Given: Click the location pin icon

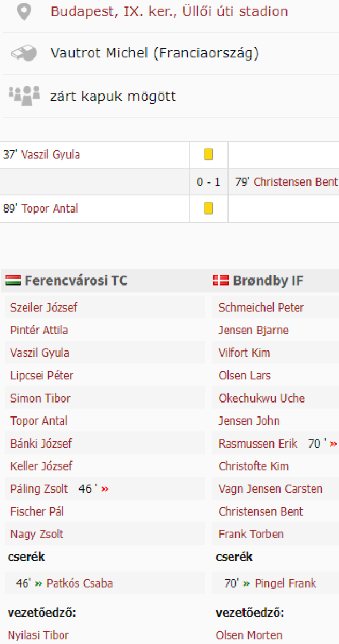Looking at the screenshot, I should tap(24, 12).
